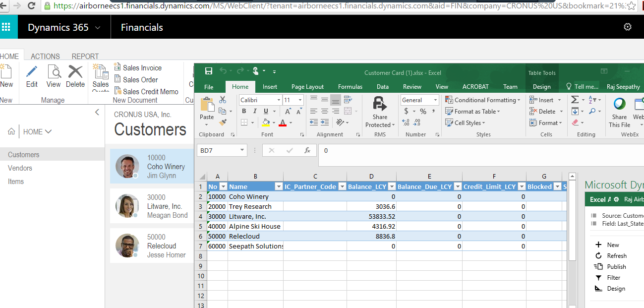Click the yellow Fill Color bucket

coord(266,123)
